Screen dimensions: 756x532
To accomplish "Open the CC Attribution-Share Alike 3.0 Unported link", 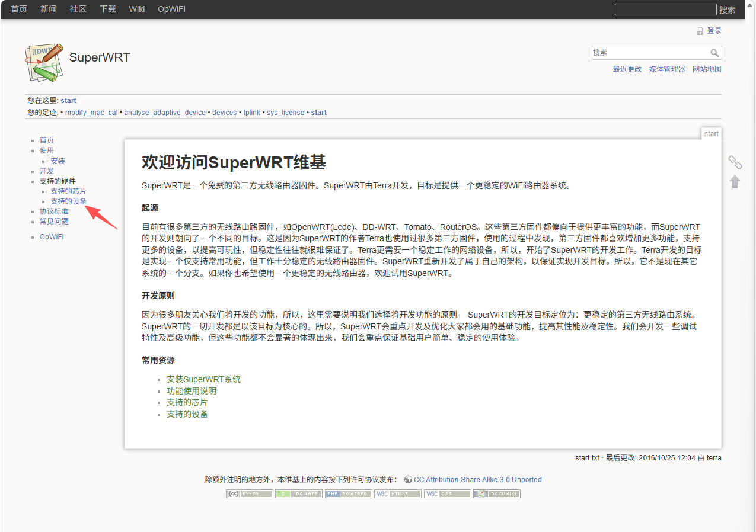I will click(478, 480).
